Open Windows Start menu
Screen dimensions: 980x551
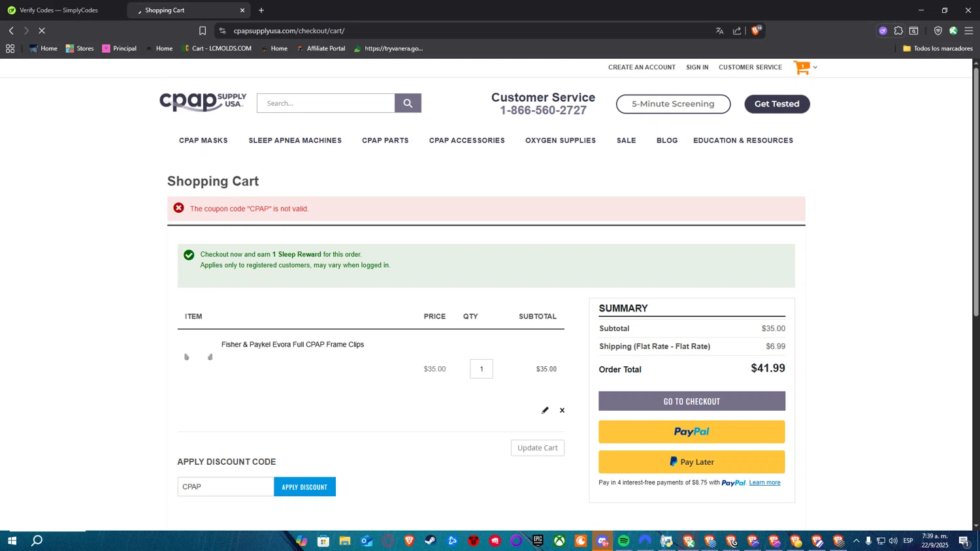[x=11, y=541]
